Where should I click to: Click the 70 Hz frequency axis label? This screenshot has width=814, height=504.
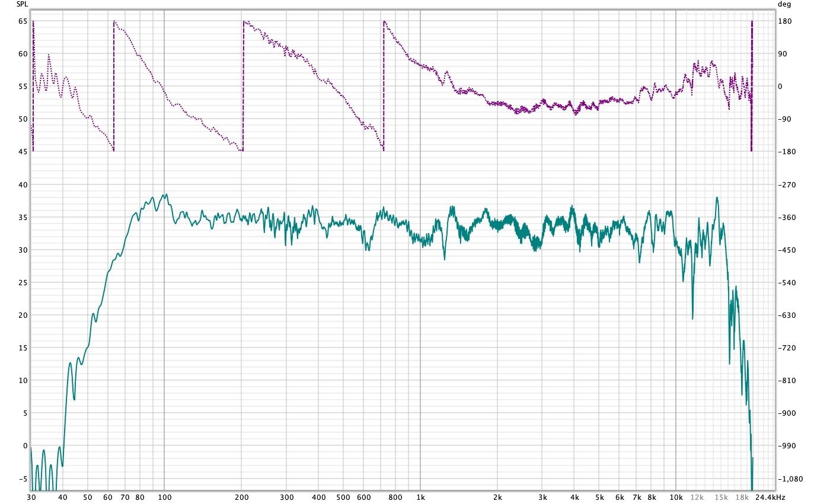pos(125,497)
